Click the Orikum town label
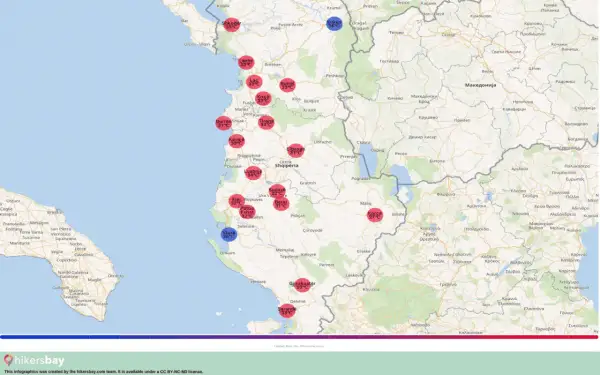This screenshot has height=375, width=600. (228, 253)
